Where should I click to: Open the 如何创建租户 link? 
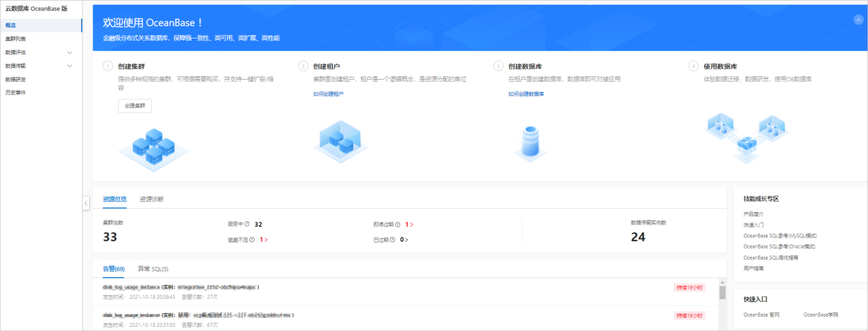point(328,93)
